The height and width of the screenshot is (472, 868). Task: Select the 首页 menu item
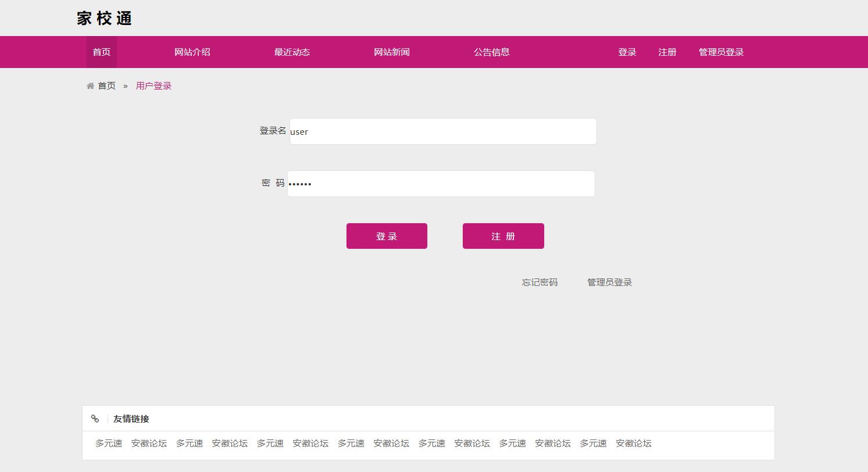[101, 52]
